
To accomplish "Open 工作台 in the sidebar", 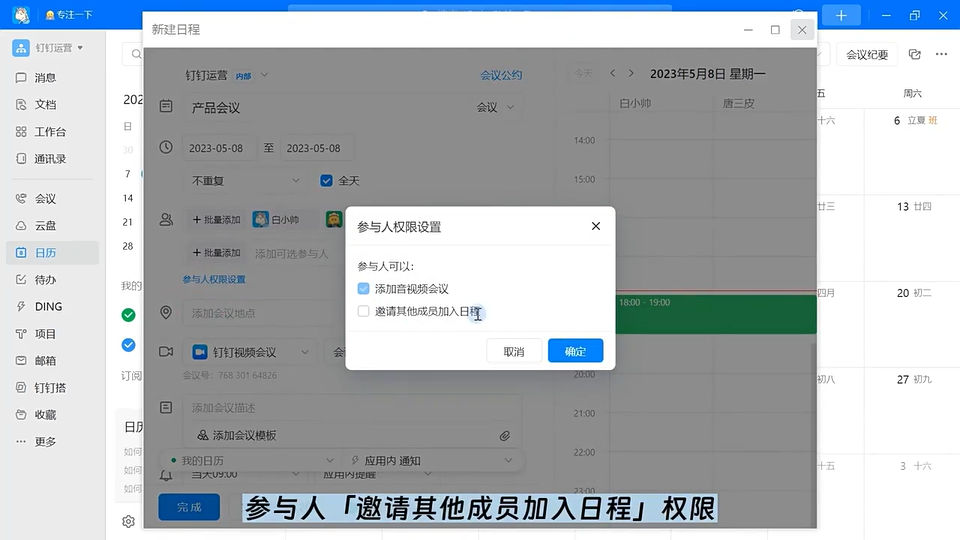I will (x=50, y=132).
